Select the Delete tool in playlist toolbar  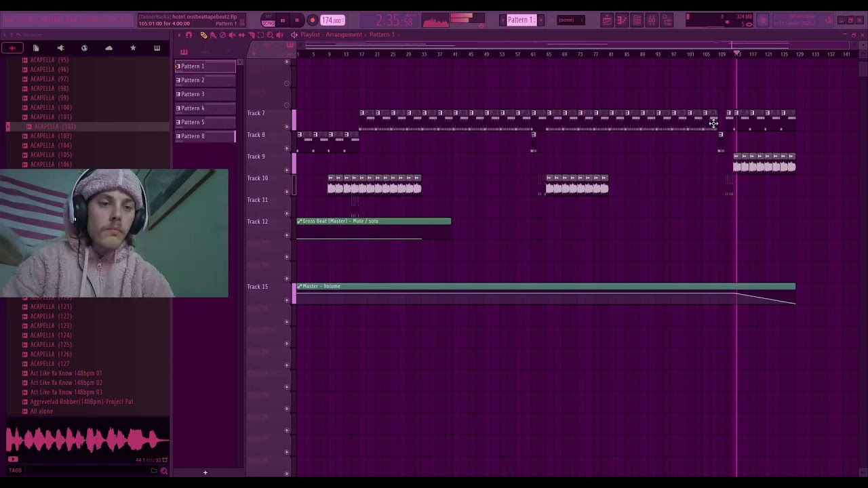click(x=222, y=35)
